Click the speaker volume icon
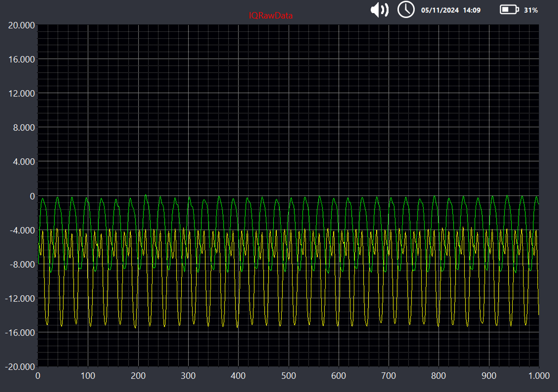 [x=379, y=9]
